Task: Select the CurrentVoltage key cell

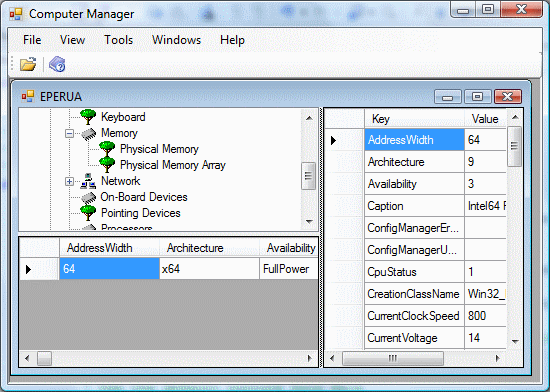Action: pyautogui.click(x=414, y=338)
